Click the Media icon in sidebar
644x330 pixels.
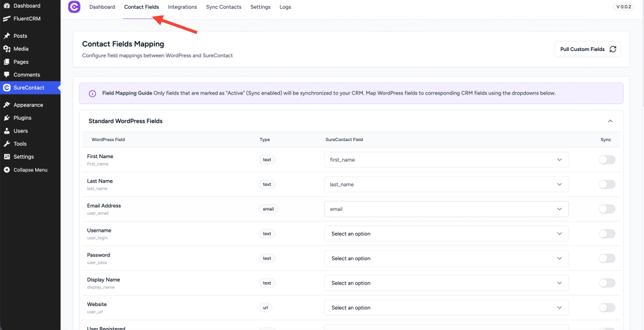pyautogui.click(x=7, y=49)
